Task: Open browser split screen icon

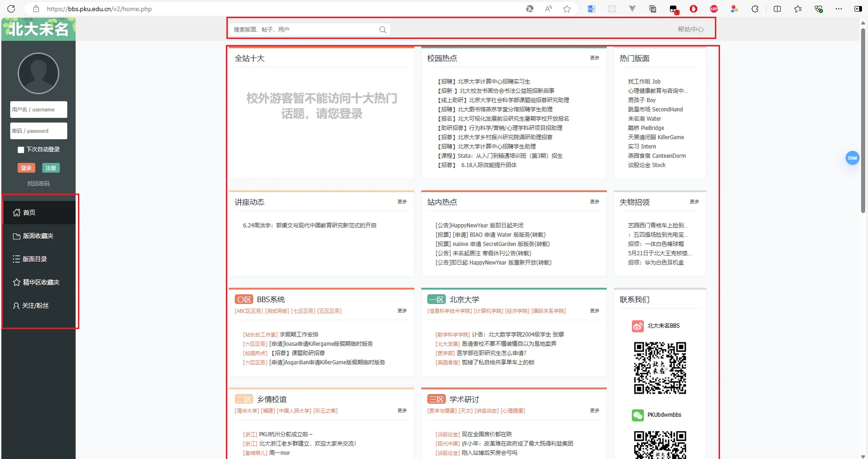Action: tap(778, 9)
